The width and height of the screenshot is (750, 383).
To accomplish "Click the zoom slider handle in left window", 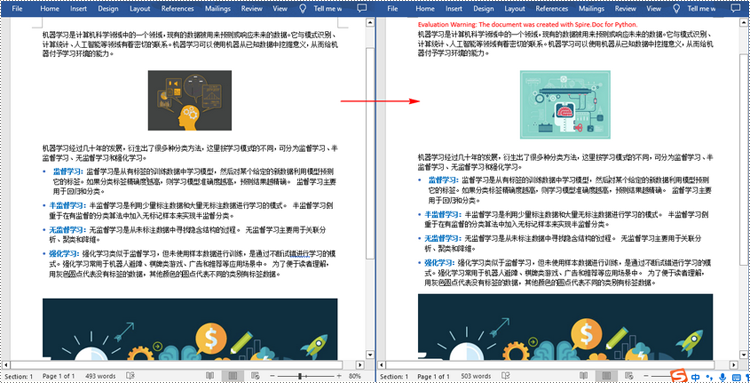I will (x=300, y=376).
